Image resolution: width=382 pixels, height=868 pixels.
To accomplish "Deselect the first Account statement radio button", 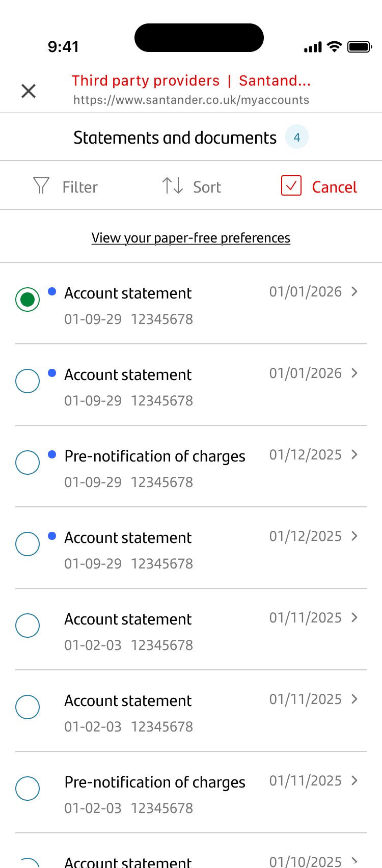I will pos(28,300).
